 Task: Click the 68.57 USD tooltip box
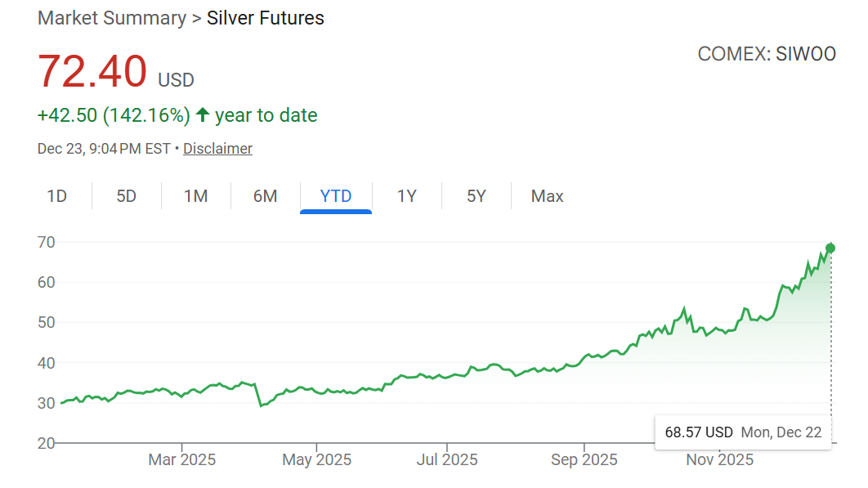click(x=742, y=432)
